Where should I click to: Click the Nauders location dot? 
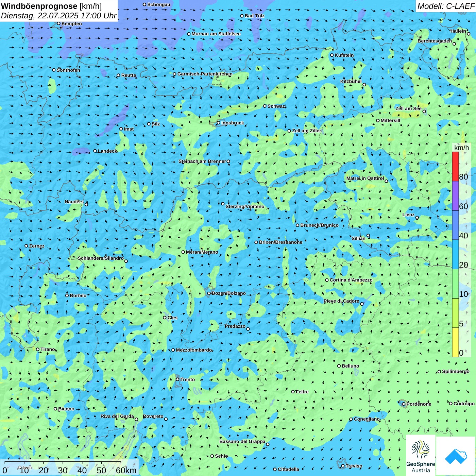[x=86, y=204]
